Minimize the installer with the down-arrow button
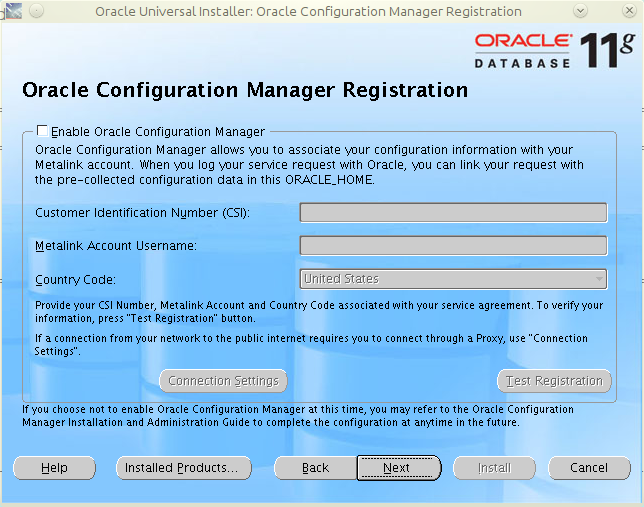The width and height of the screenshot is (644, 507). (x=580, y=11)
